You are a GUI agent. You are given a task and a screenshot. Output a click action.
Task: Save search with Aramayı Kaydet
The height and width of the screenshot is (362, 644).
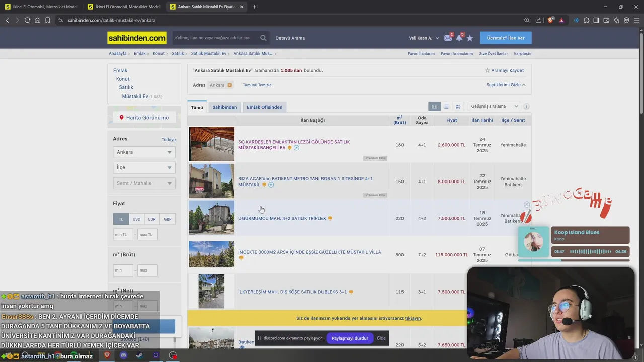[x=504, y=71]
